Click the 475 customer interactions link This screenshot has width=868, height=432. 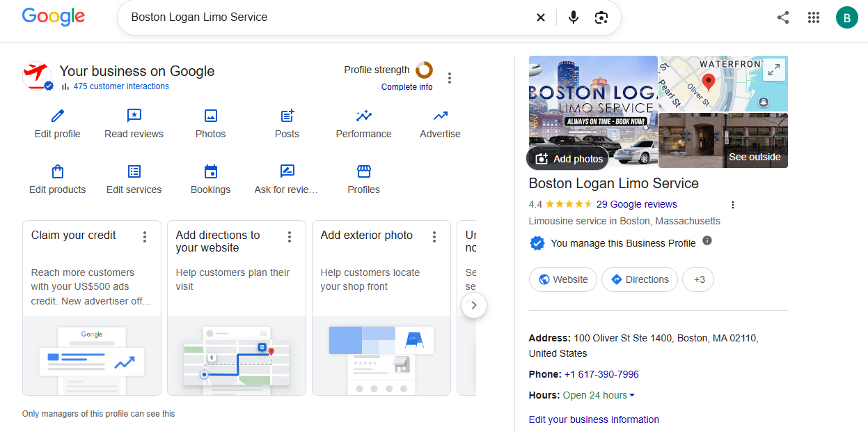pyautogui.click(x=121, y=86)
